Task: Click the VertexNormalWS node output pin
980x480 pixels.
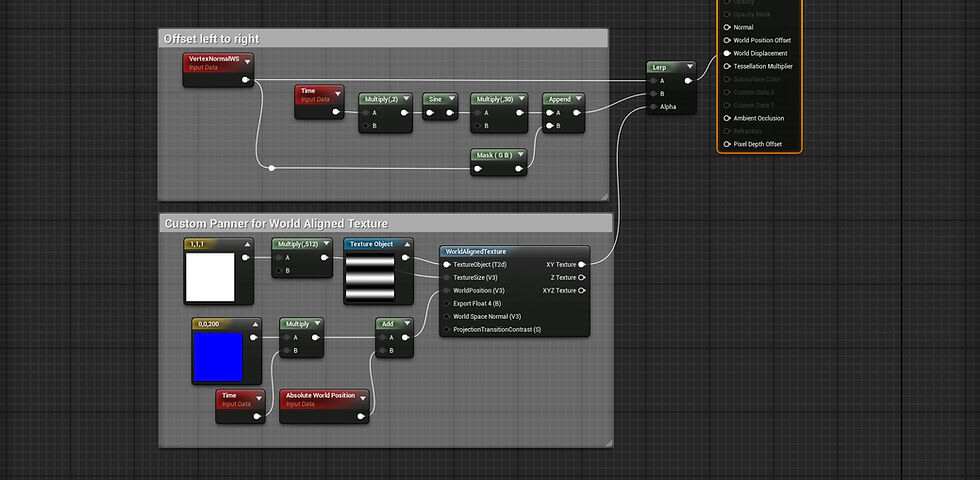Action: (246, 80)
